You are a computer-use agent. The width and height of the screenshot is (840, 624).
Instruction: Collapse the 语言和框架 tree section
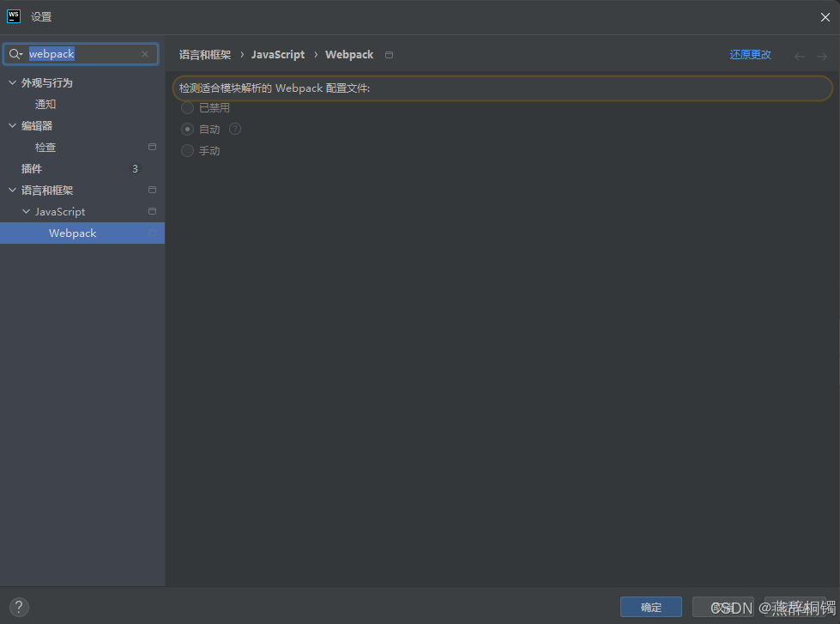point(12,190)
